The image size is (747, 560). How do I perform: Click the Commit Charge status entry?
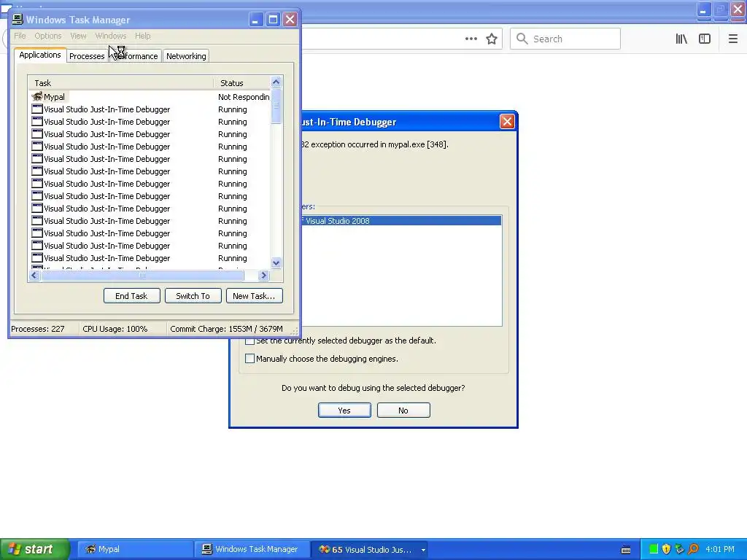tap(226, 329)
